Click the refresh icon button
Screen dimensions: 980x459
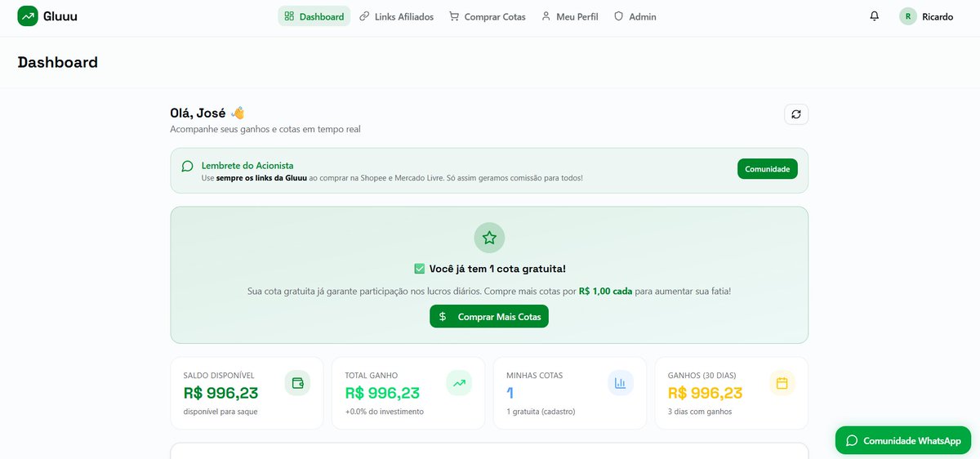tap(796, 114)
